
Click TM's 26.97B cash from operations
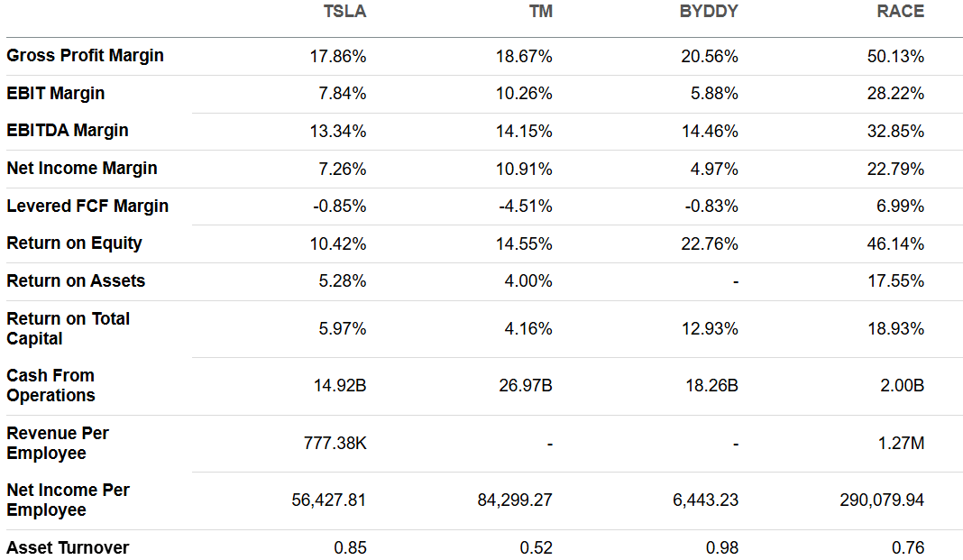(x=526, y=386)
